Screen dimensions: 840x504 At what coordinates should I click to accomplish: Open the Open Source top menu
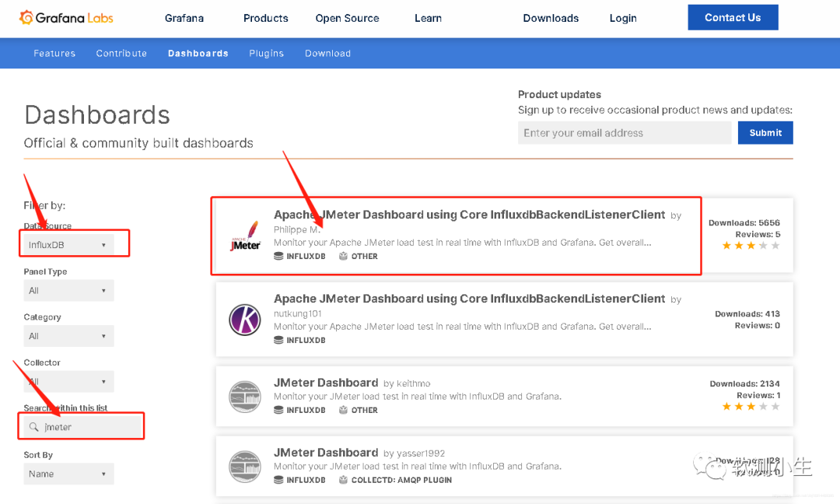click(347, 18)
